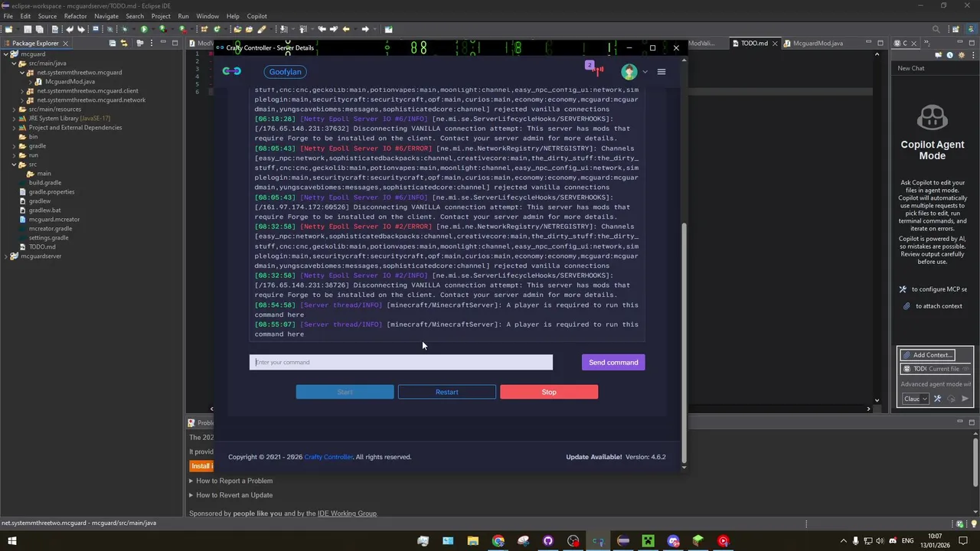Open dropdown arrow beside Crafty user avatar
The height and width of the screenshot is (551, 980).
(x=645, y=72)
